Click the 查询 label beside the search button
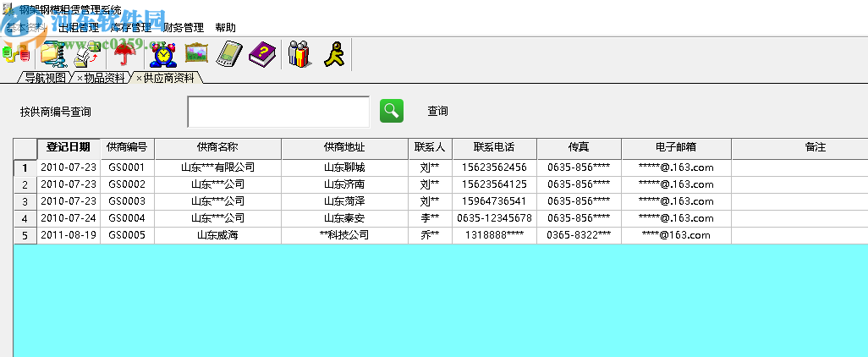Screen dimensions: 868x357 (x=437, y=112)
